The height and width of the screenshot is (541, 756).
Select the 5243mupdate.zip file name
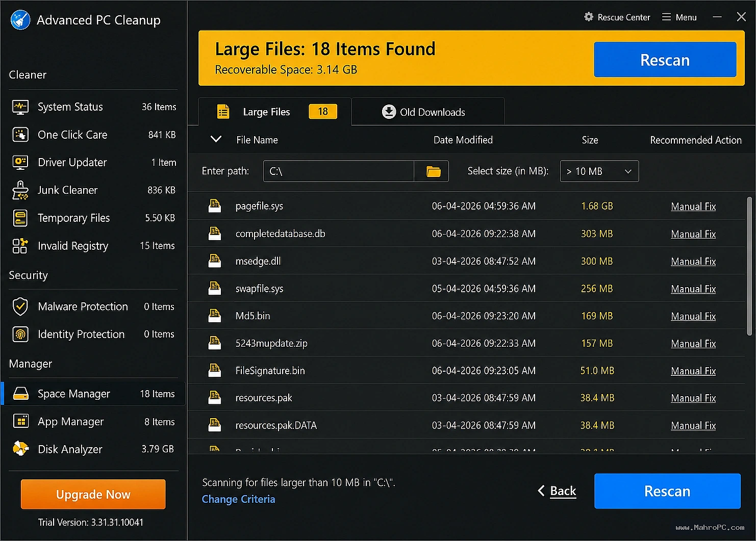click(271, 343)
